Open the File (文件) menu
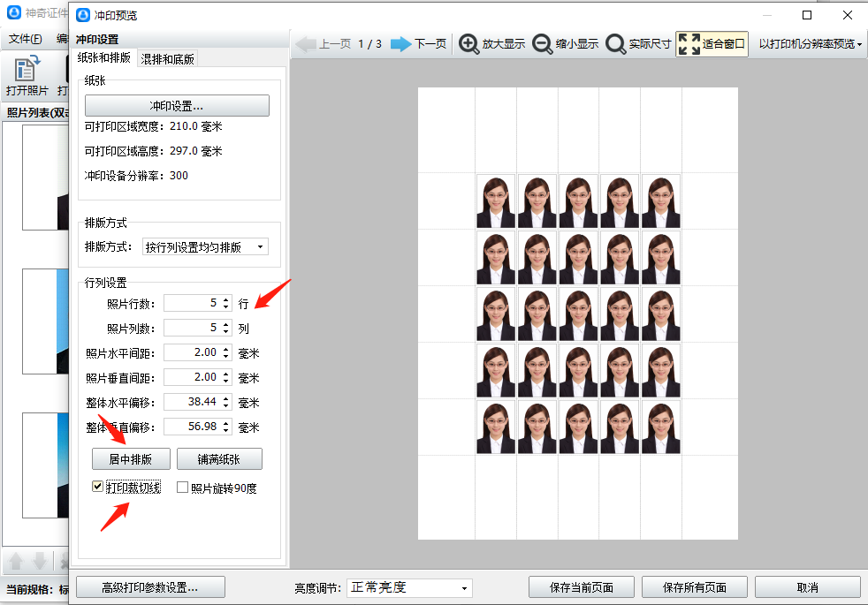 click(25, 39)
